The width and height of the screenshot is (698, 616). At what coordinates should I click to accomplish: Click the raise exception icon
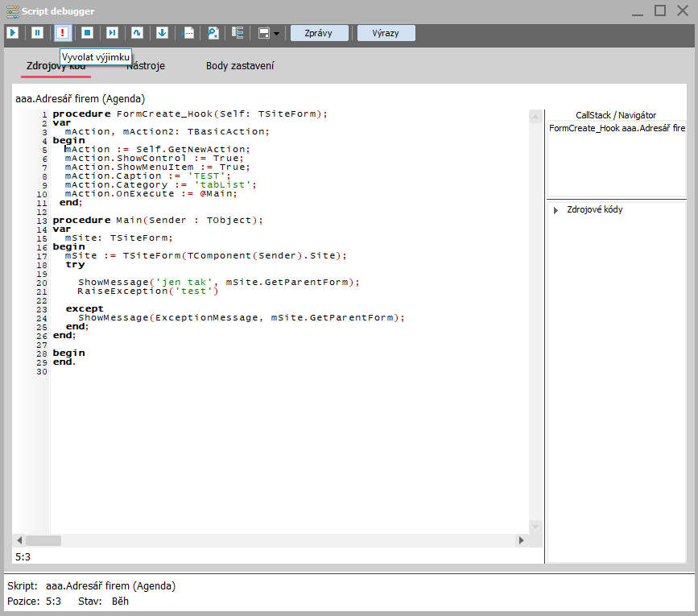(62, 33)
